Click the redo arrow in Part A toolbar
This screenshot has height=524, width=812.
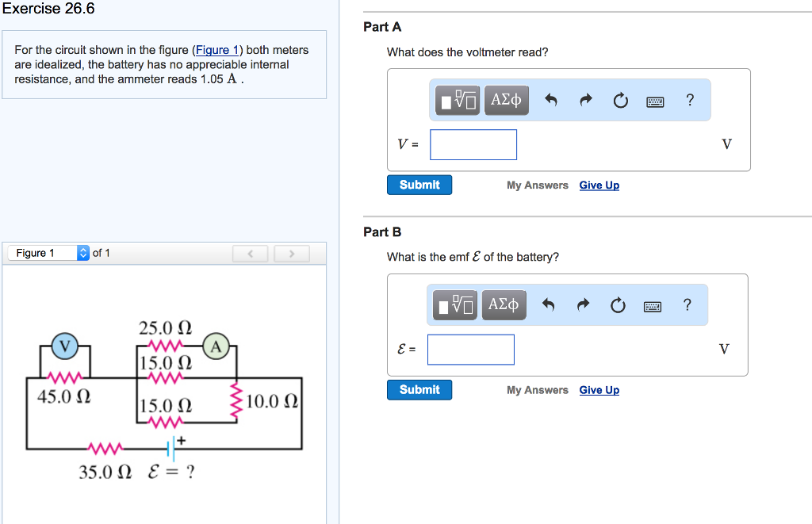(x=586, y=100)
